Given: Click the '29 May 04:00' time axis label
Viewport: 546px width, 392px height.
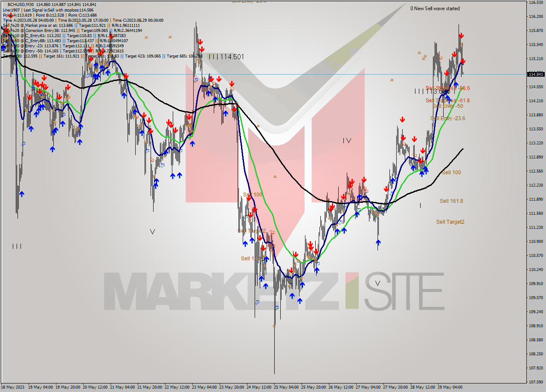Looking at the screenshot, I should pyautogui.click(x=450, y=387).
